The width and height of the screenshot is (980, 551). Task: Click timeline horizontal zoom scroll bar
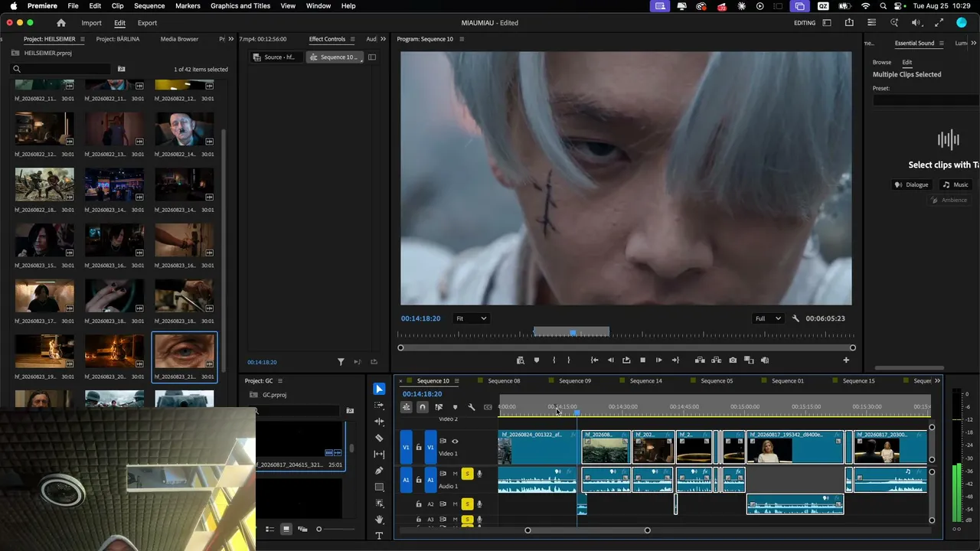(x=587, y=530)
